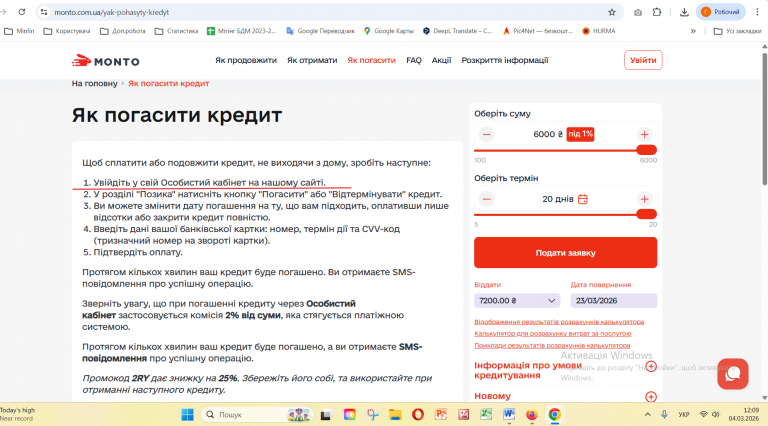Viewport: 768px width, 426px height.
Task: Open the Розкриття інформації menu item
Action: [505, 60]
